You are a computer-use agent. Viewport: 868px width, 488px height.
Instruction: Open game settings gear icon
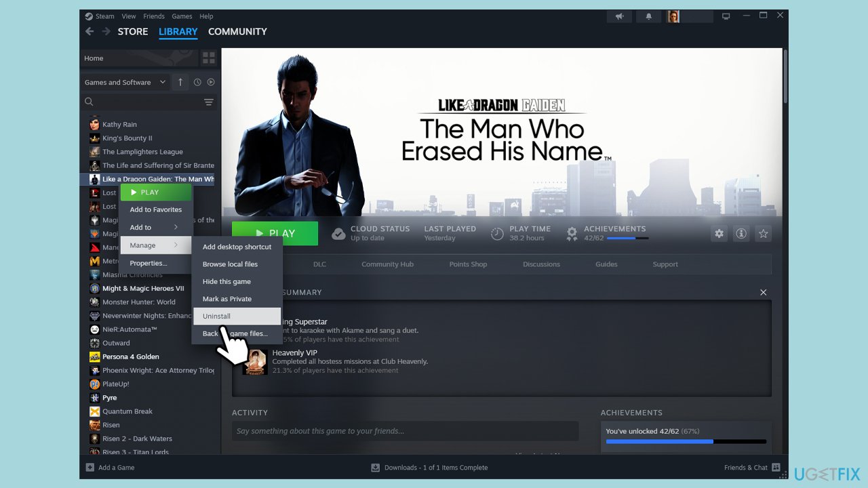click(x=719, y=233)
